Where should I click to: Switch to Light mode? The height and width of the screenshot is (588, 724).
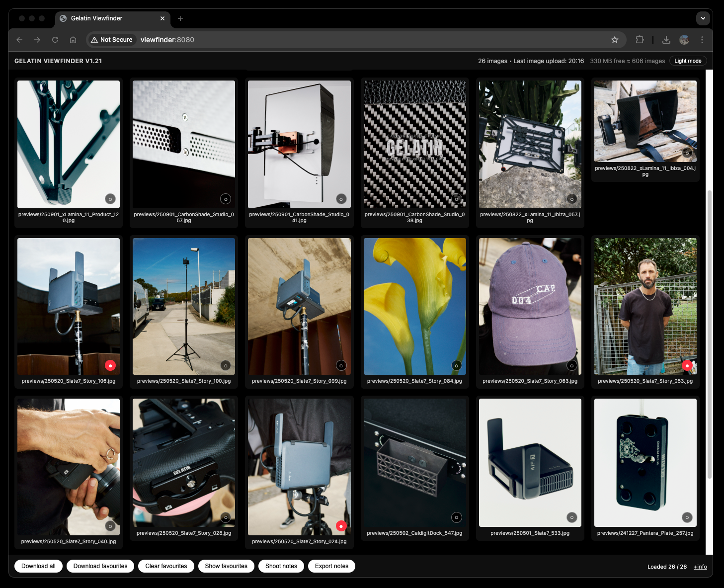688,61
